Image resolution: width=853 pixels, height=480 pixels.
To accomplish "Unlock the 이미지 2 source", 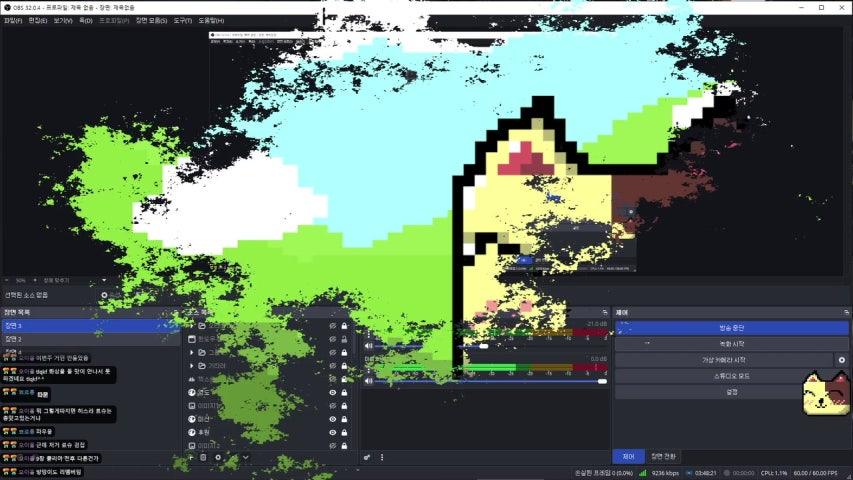I will coord(344,446).
